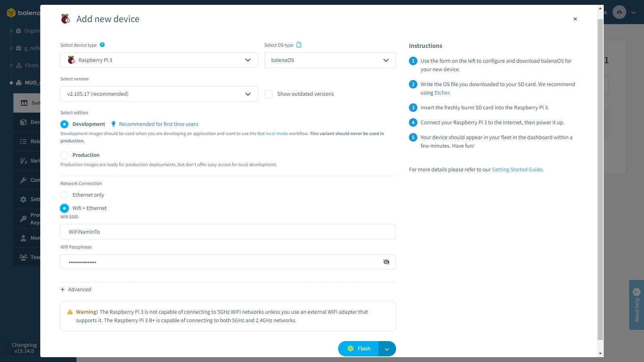Image resolution: width=644 pixels, height=362 pixels.
Task: Close the Add new device dialog
Action: (575, 19)
